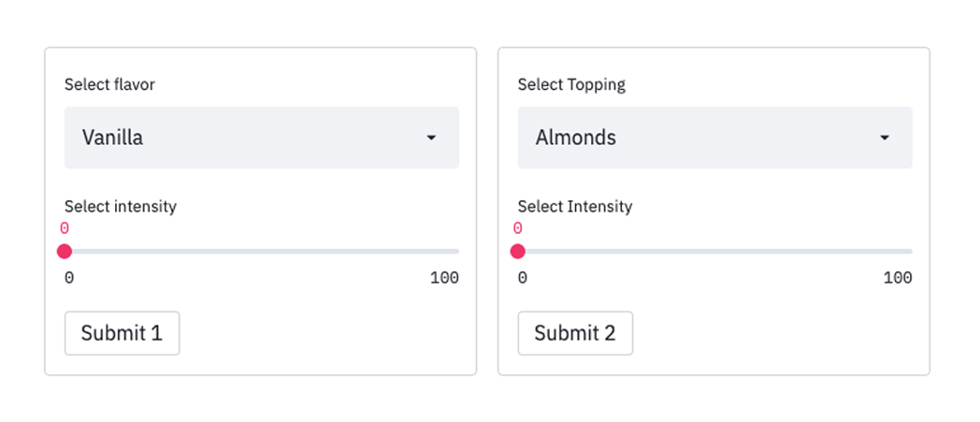Click the middle of flavor intensity slider track
Screen dimensions: 980x422
(262, 251)
